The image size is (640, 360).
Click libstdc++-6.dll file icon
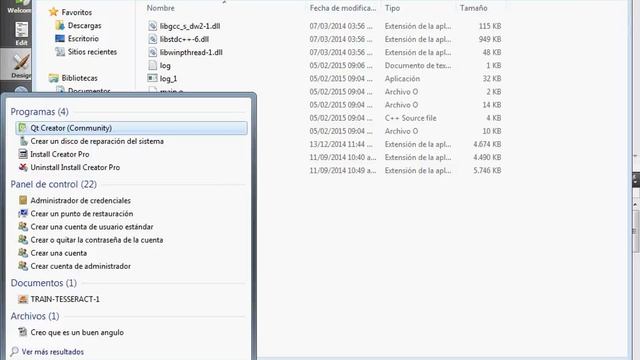pos(153,39)
